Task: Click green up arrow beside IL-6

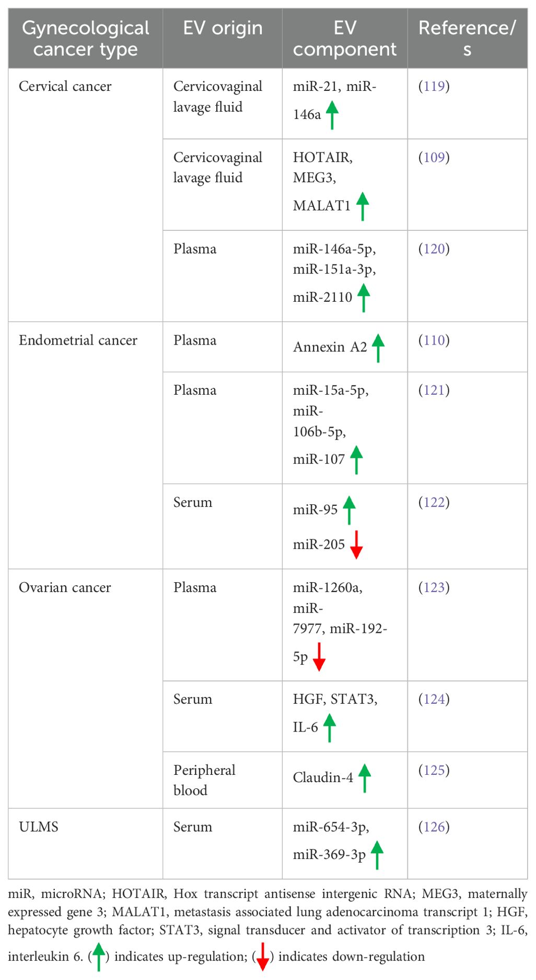Action: 330,728
